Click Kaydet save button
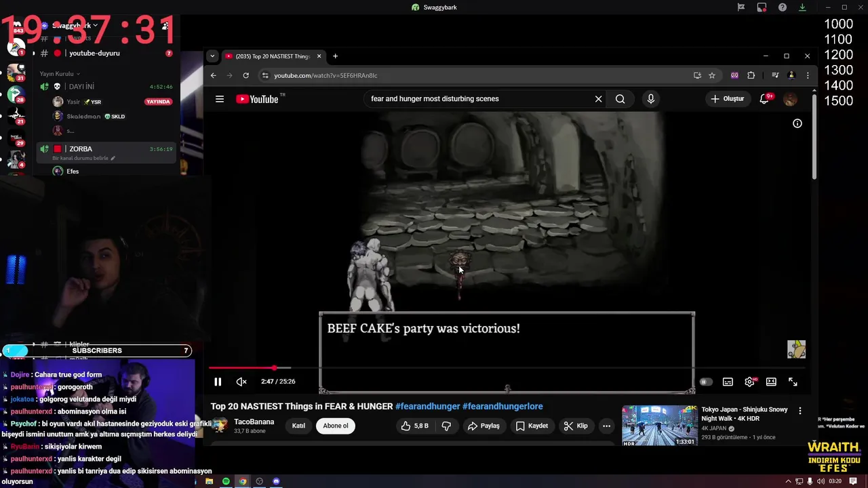 click(532, 426)
